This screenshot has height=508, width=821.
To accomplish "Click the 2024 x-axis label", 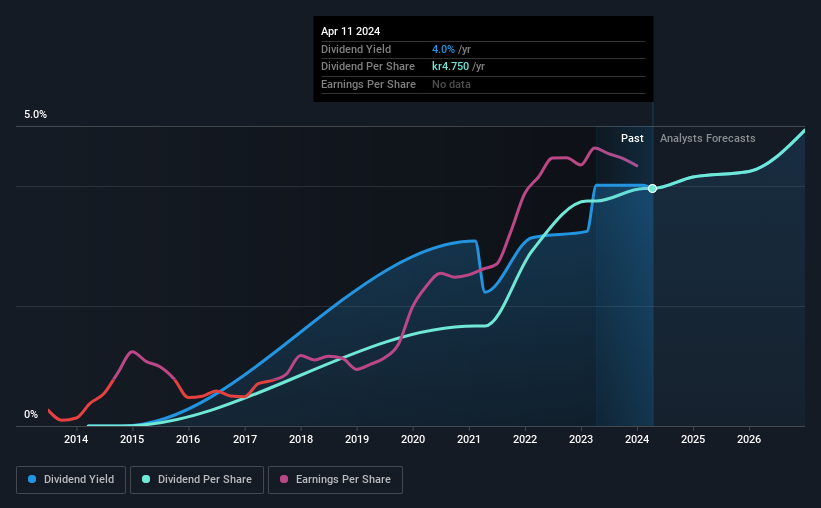I will click(637, 439).
